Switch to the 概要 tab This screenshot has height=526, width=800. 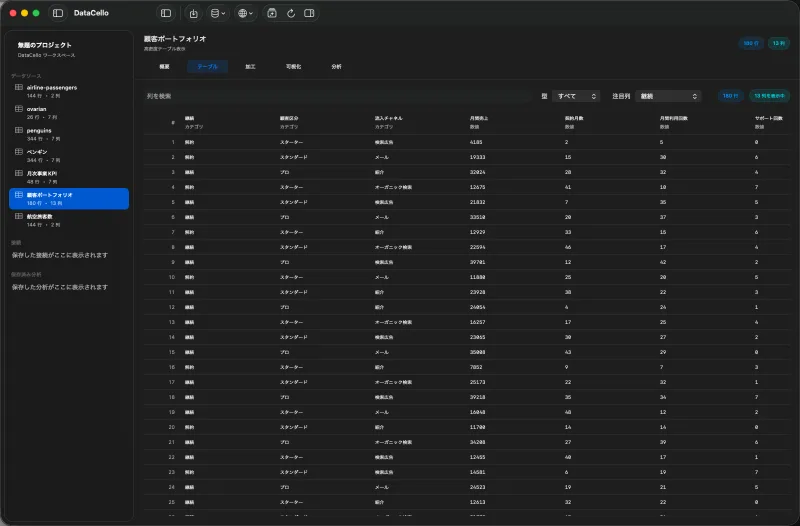(x=164, y=66)
